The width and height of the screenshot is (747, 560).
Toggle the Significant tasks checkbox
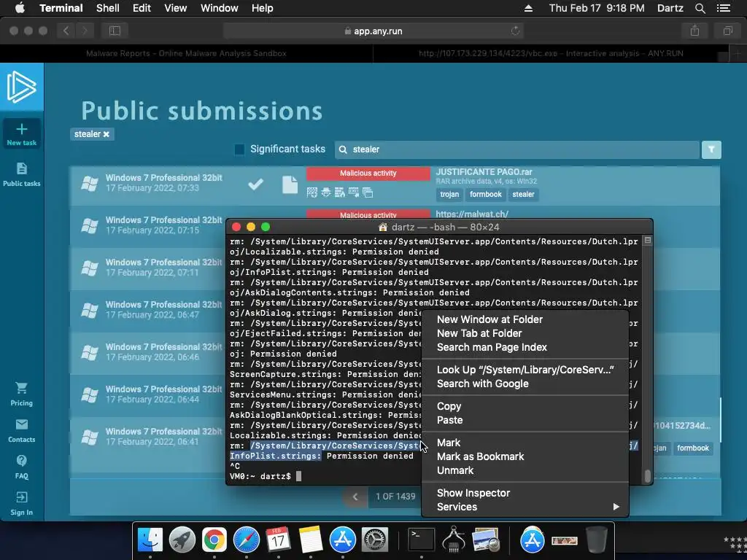[x=239, y=149]
